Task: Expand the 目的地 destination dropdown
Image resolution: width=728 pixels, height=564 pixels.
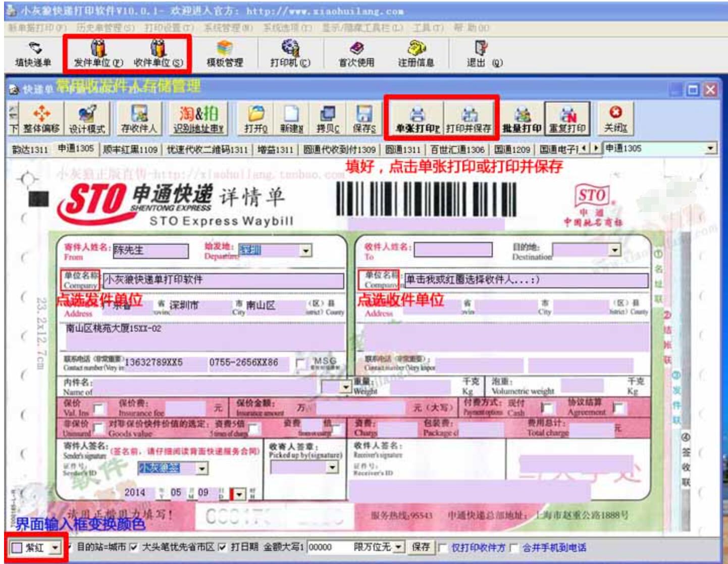Action: click(x=614, y=250)
